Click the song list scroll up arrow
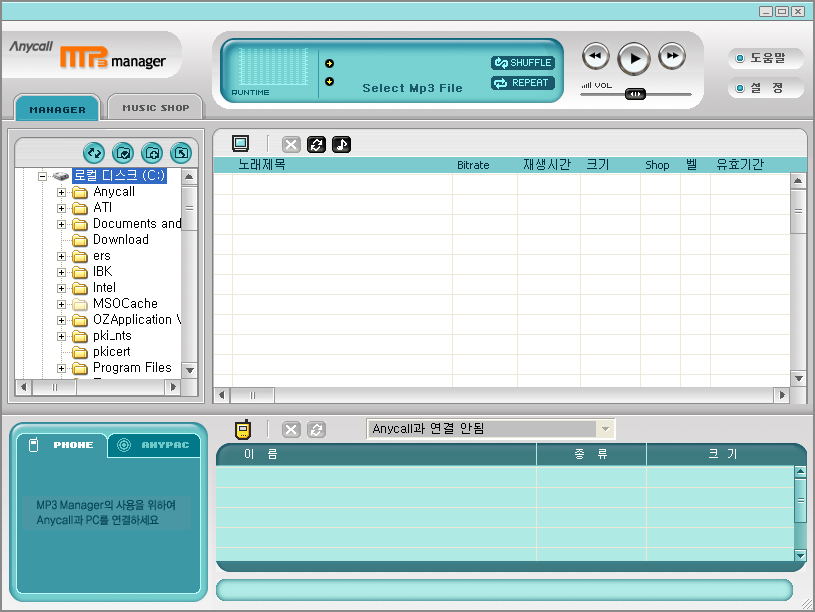 798,181
